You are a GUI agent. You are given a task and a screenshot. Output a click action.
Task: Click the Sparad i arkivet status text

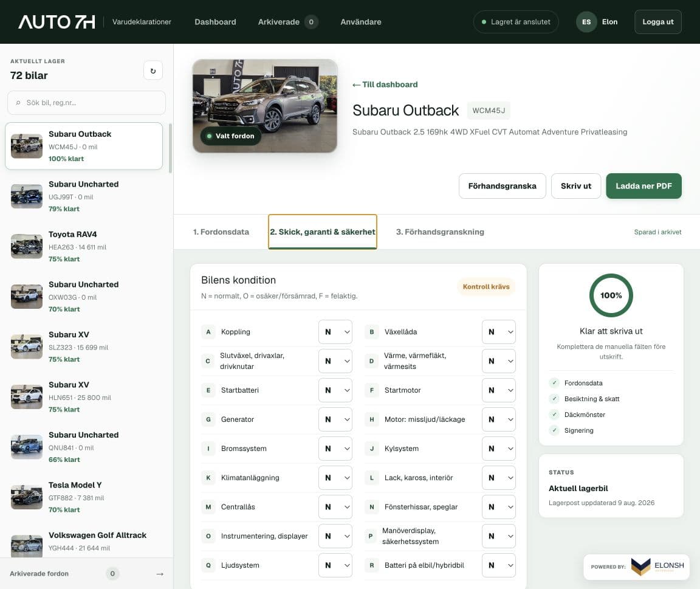coord(657,232)
